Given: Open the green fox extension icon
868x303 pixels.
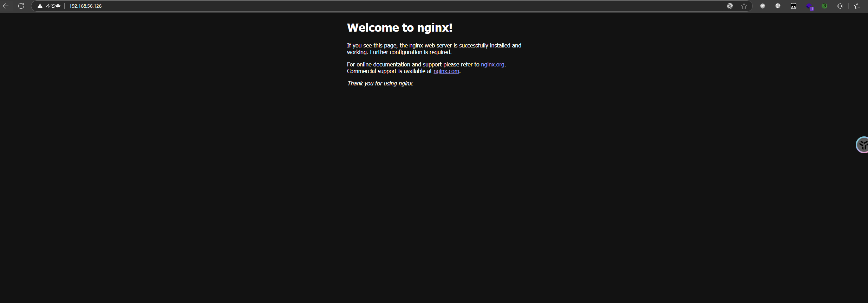Looking at the screenshot, I should (824, 6).
